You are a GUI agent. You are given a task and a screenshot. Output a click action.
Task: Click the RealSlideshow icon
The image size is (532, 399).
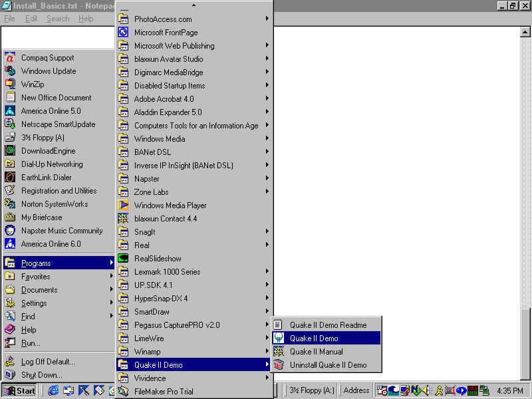[123, 259]
